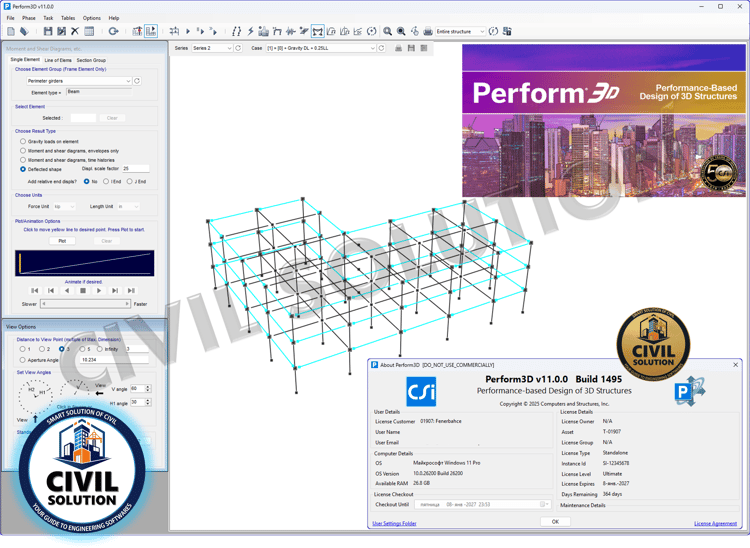This screenshot has width=750, height=548.
Task: Click the refresh icon beside Case dropdown
Action: click(x=381, y=48)
